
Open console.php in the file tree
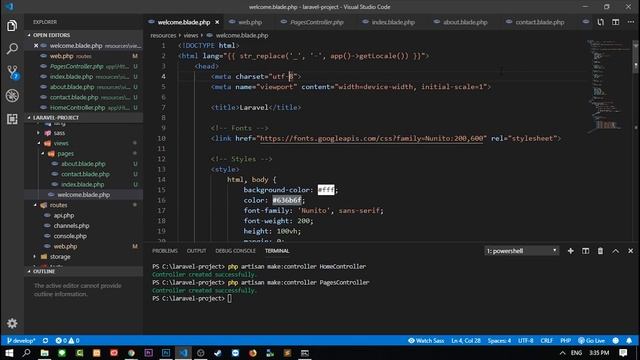[70, 236]
